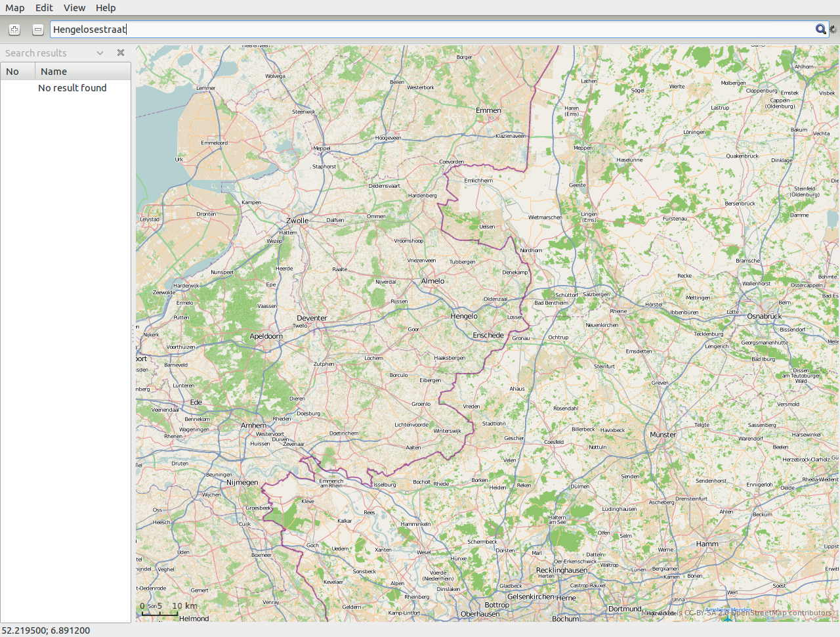
Task: Click the Zwolle label on the map
Action: (297, 221)
